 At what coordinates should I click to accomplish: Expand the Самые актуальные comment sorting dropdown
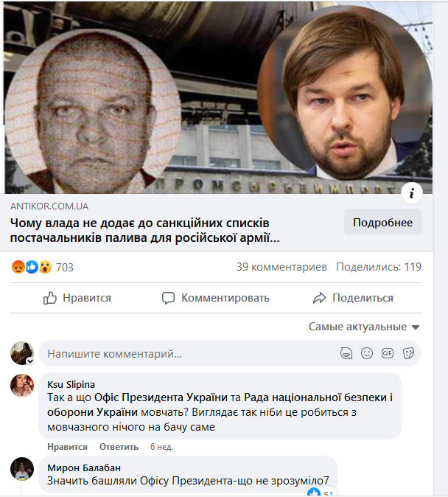[364, 327]
